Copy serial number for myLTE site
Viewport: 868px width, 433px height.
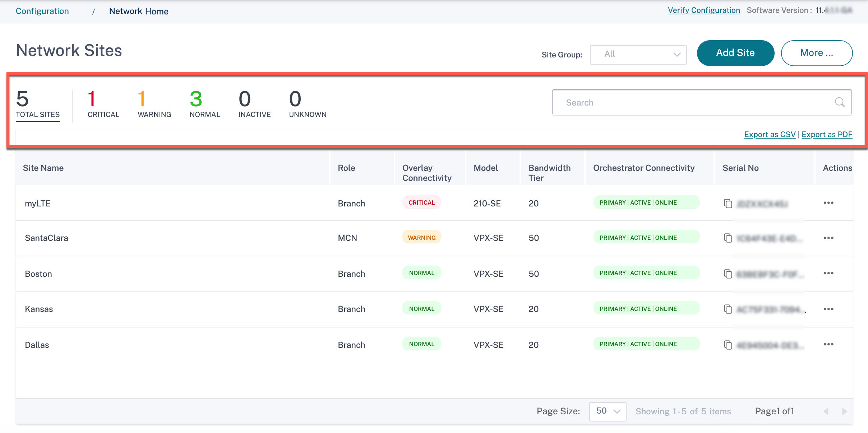point(728,204)
